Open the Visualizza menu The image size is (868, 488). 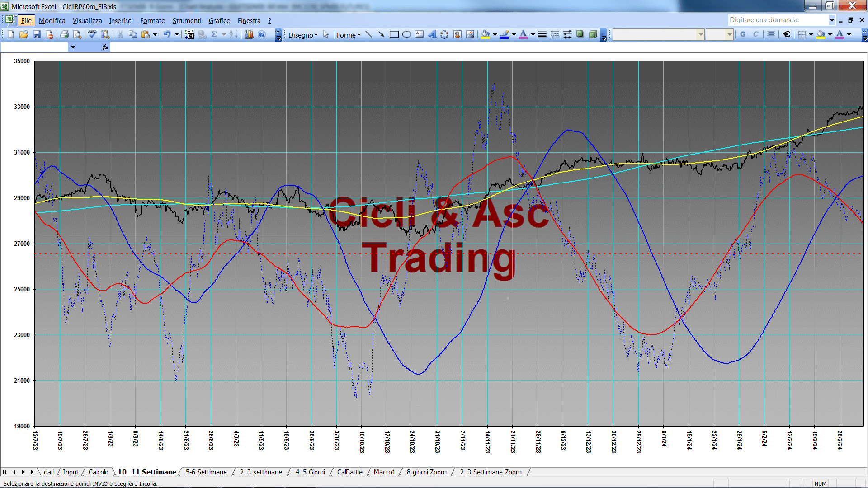(87, 21)
